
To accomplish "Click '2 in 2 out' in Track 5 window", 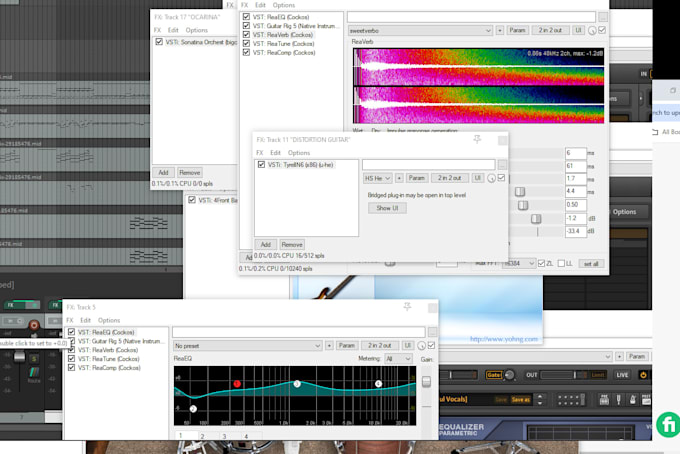I will tap(380, 346).
